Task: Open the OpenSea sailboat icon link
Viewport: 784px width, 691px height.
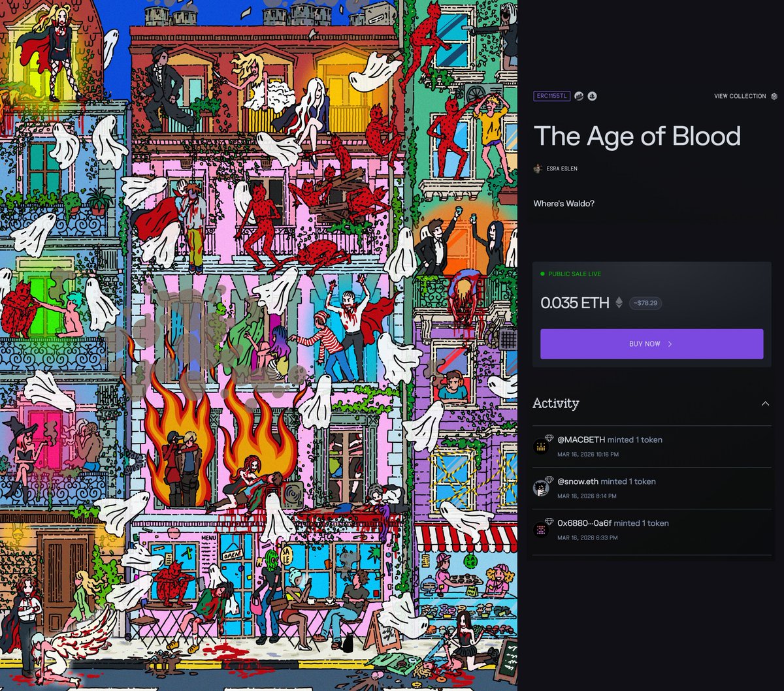Action: point(592,96)
